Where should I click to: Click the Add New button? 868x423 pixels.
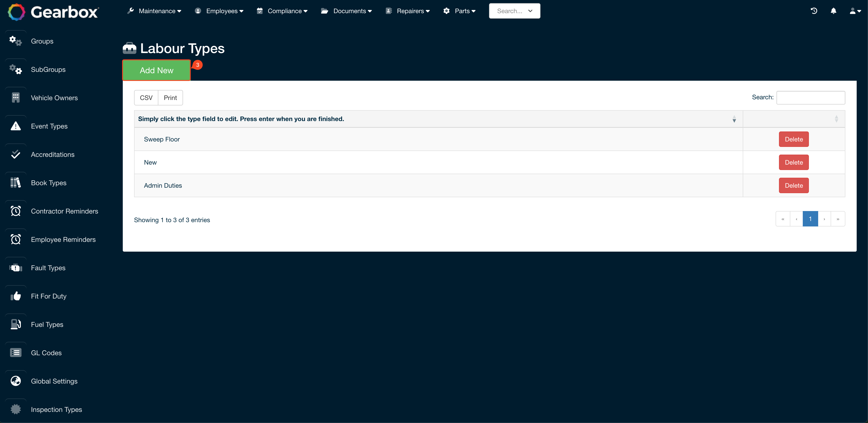pyautogui.click(x=156, y=70)
